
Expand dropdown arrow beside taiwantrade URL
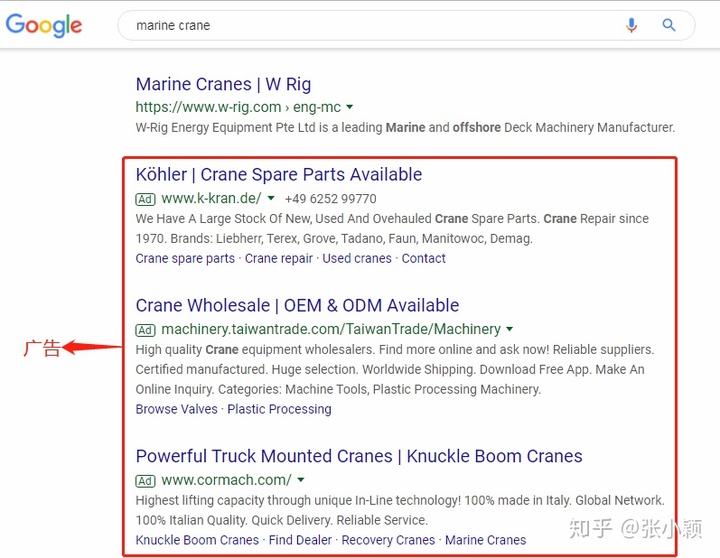[x=509, y=329]
